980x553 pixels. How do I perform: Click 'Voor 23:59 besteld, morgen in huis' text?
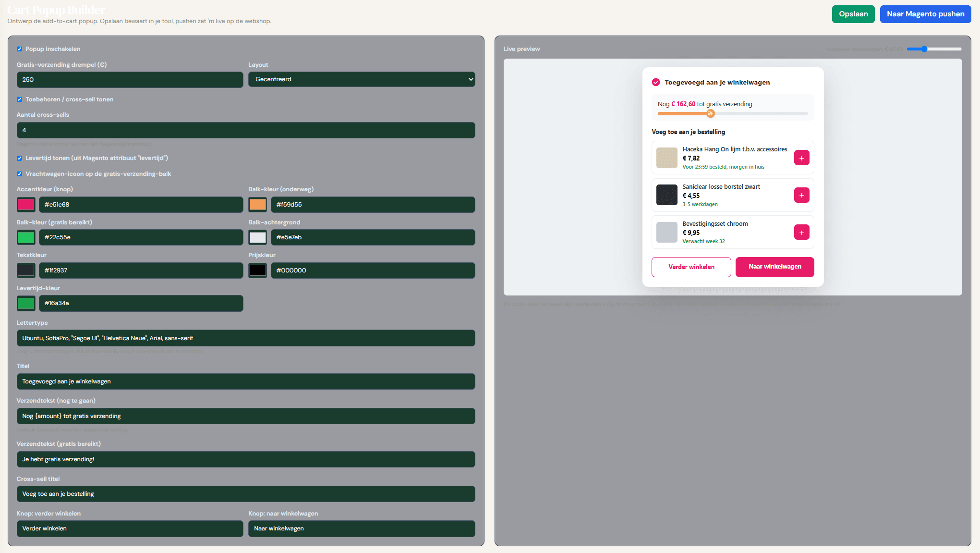click(723, 167)
